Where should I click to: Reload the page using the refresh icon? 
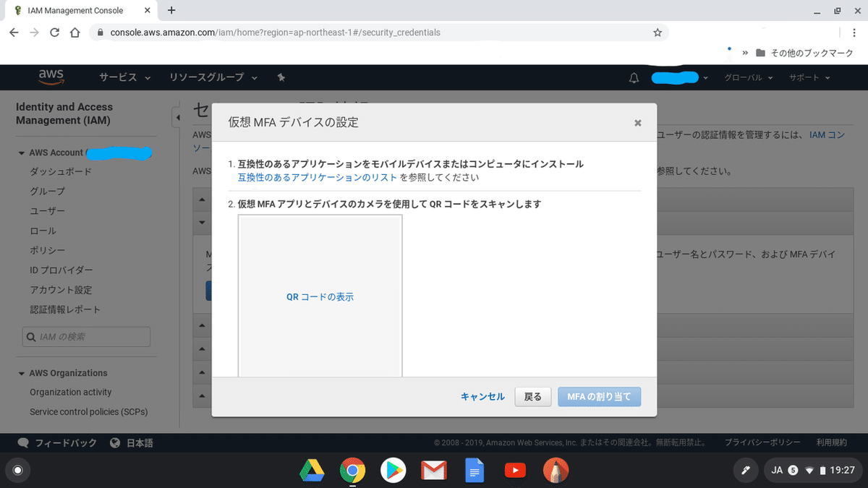pyautogui.click(x=55, y=33)
